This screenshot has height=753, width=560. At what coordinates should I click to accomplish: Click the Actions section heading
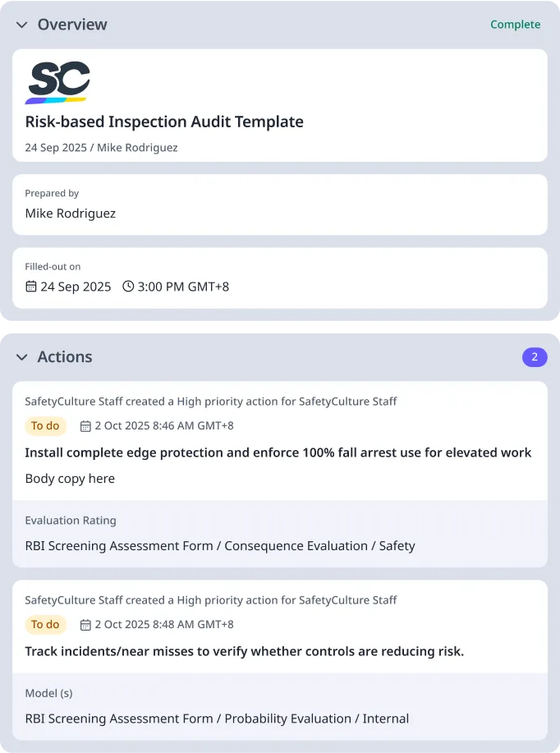(x=65, y=357)
